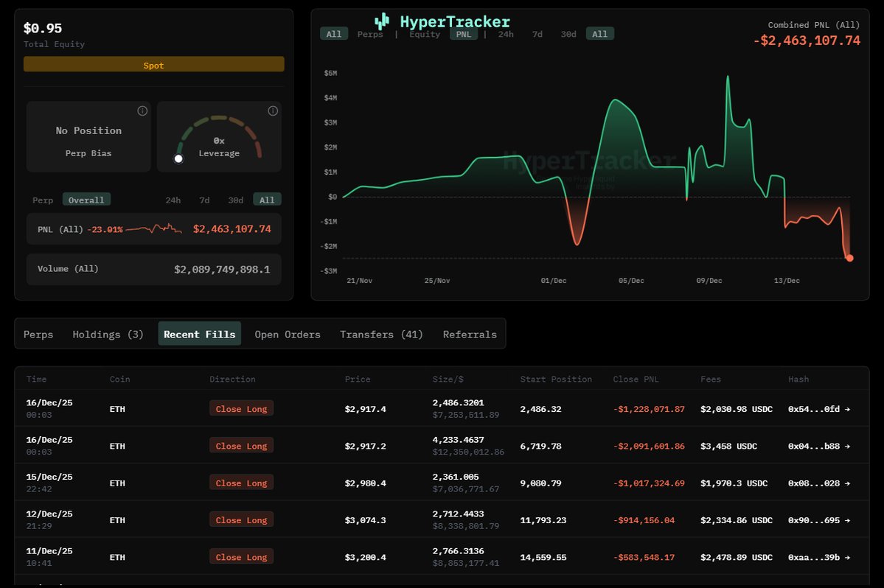Select 24h range above the chart
This screenshot has height=588, width=884.
click(506, 34)
